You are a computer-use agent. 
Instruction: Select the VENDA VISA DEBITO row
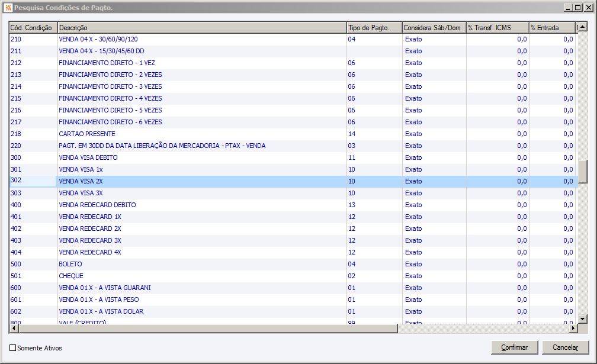point(294,157)
